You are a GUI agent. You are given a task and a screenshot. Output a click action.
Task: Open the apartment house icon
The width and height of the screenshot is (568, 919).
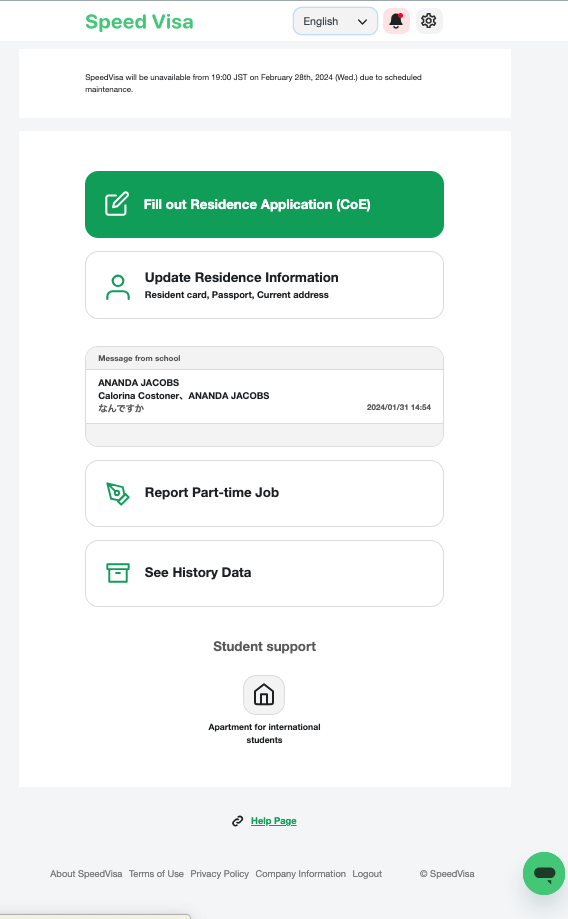pos(264,695)
